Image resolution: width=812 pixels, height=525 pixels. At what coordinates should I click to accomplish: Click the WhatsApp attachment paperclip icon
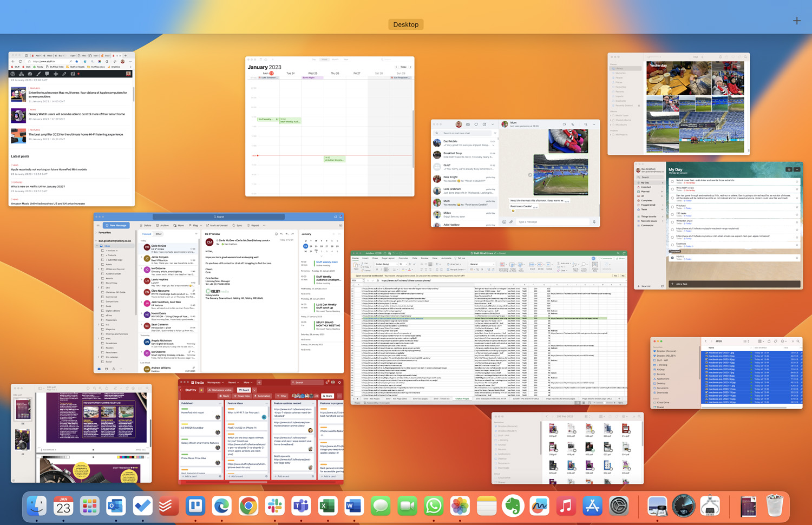pos(511,222)
